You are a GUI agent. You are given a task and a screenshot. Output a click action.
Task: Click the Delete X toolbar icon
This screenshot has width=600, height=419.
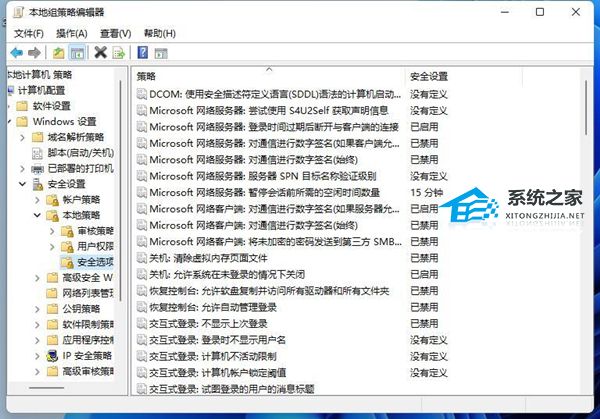(100, 52)
